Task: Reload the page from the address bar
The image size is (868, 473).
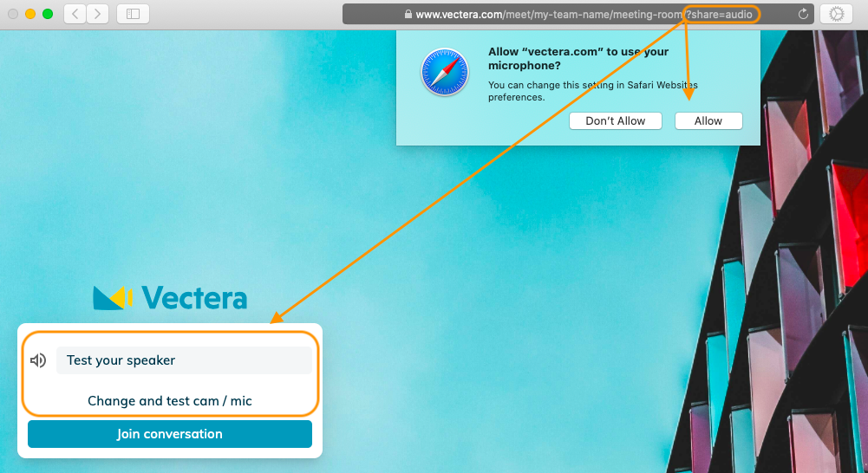Action: 803,15
